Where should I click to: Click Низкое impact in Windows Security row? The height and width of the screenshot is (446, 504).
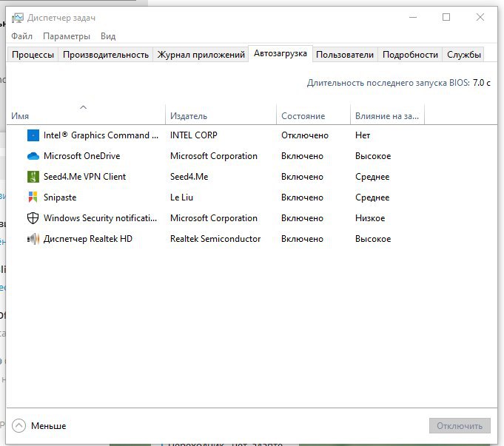(370, 218)
